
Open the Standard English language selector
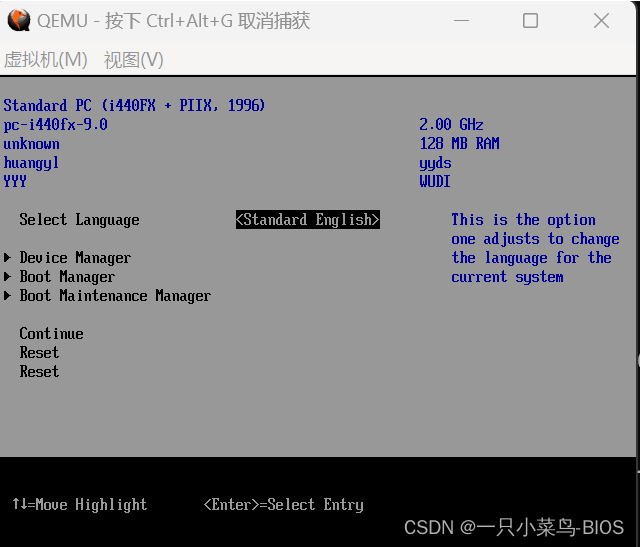[x=308, y=220]
